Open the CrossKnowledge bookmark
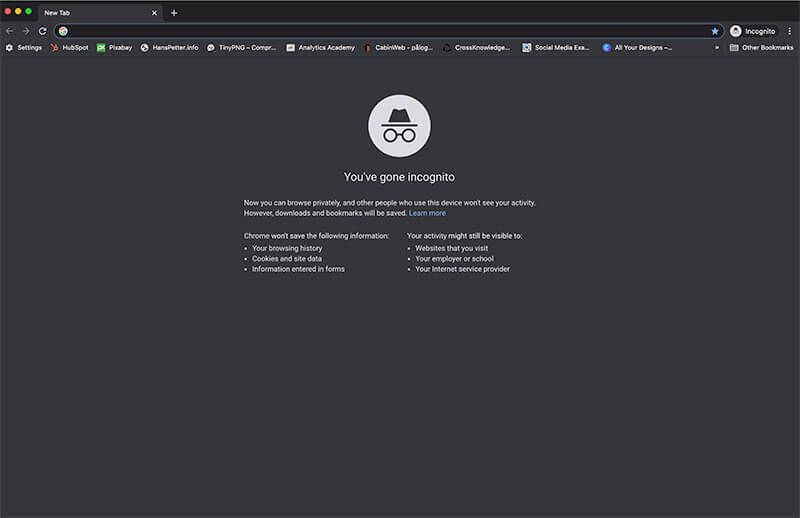The height and width of the screenshot is (518, 800). (477, 47)
